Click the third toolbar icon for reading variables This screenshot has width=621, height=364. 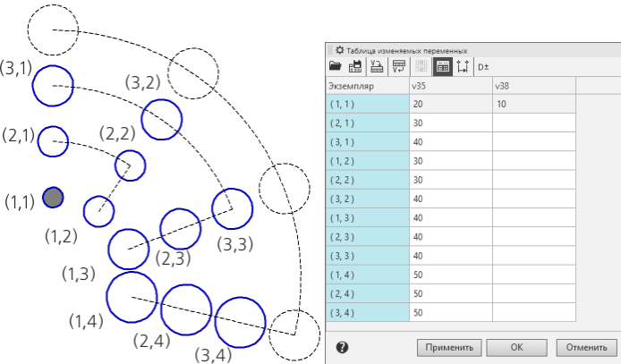377,66
